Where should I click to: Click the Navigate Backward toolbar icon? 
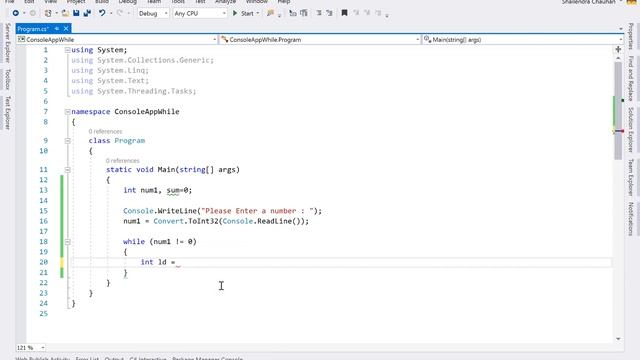click(16, 13)
